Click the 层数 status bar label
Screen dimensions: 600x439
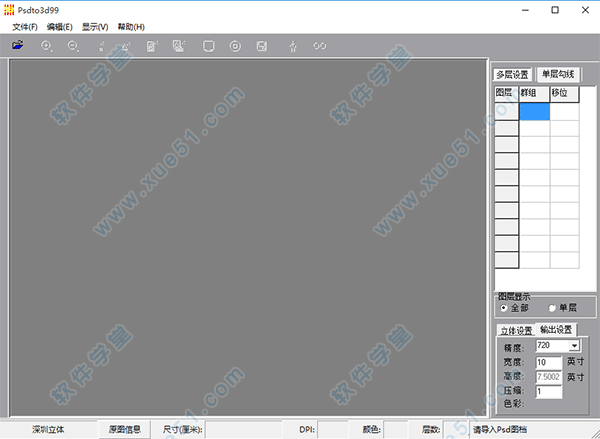pyautogui.click(x=431, y=429)
